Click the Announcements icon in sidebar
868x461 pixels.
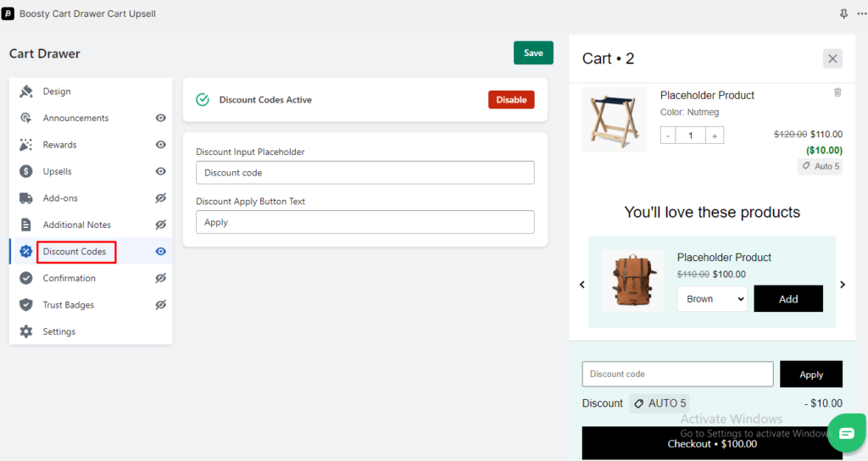tap(26, 118)
